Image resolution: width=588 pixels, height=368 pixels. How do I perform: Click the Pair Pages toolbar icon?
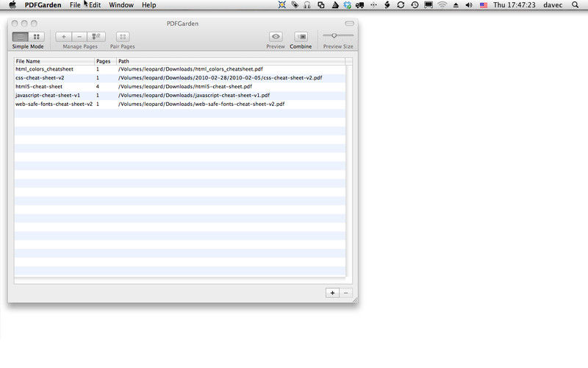click(123, 37)
